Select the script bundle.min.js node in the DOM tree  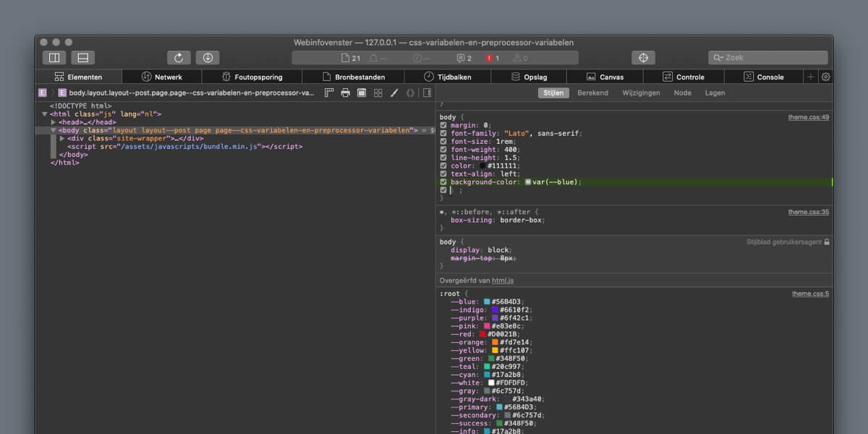point(185,146)
